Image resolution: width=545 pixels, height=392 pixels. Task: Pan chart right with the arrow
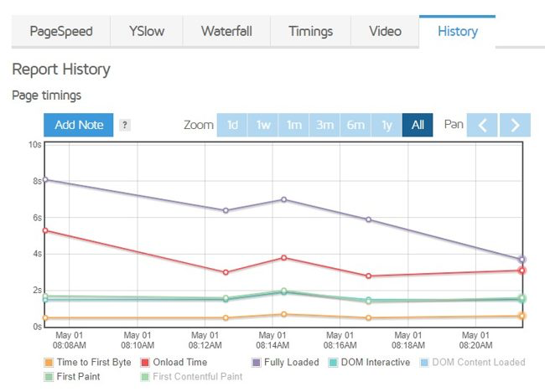click(515, 125)
